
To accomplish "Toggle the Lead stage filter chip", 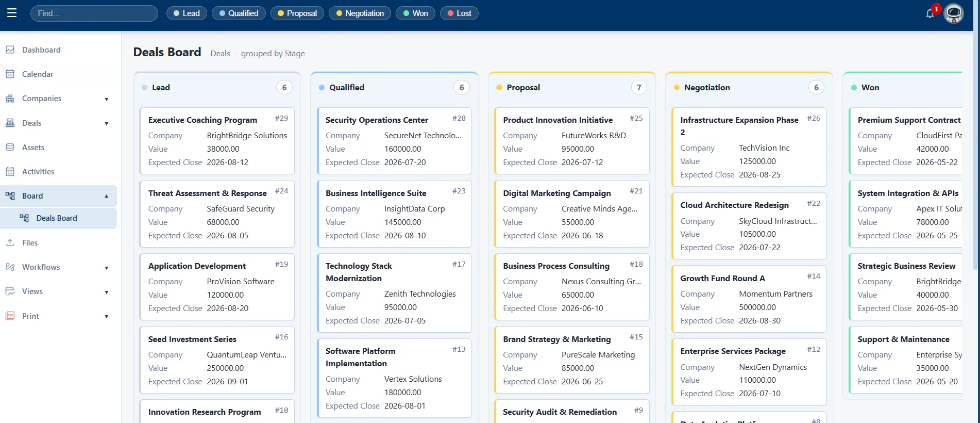I will (187, 13).
